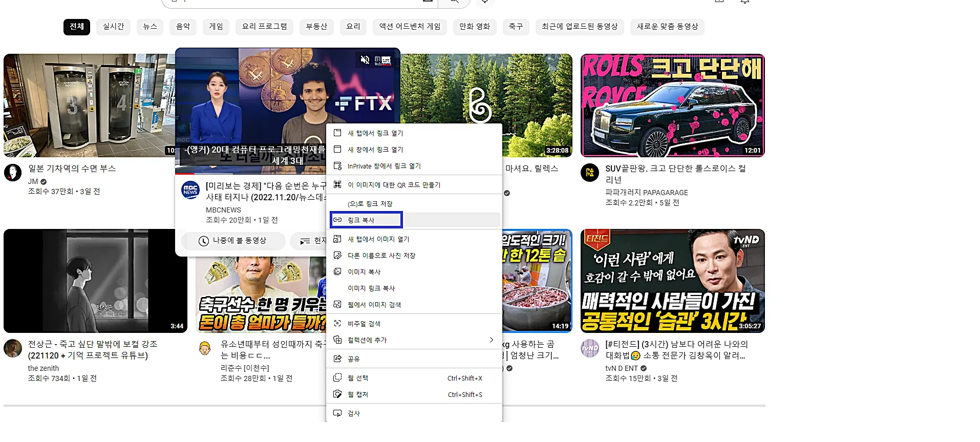Unmute the video preview with the speaker icon
The height and width of the screenshot is (442, 980).
click(x=365, y=60)
